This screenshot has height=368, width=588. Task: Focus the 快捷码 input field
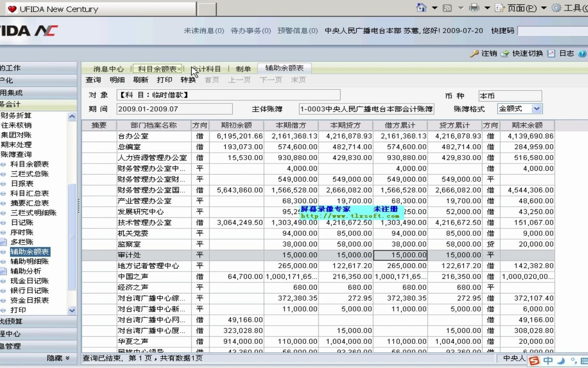tap(553, 31)
